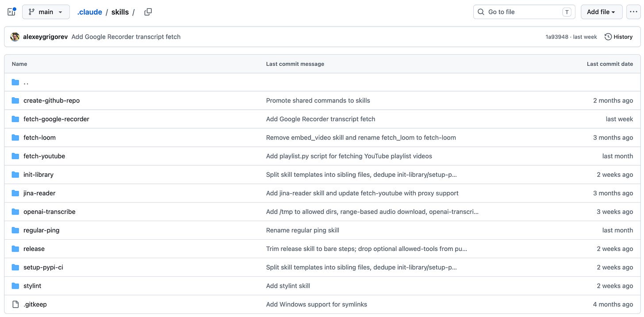Open latest commit Add Google Recorder transcript fetch in header
Image resolution: width=644 pixels, height=317 pixels.
(x=126, y=37)
